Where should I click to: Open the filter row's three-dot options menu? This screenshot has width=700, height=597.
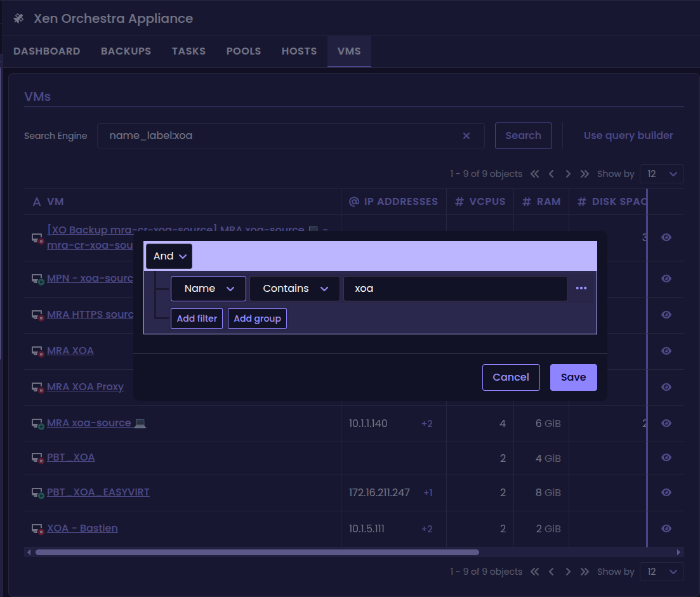(581, 288)
